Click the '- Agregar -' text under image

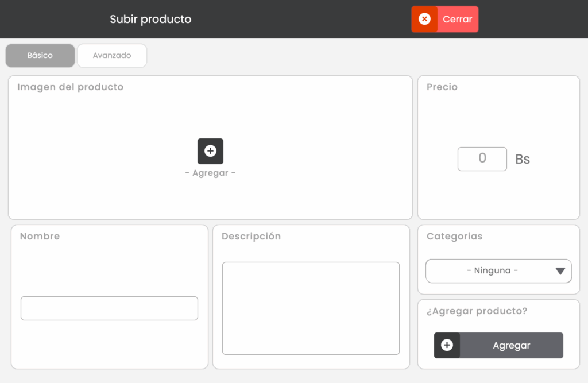210,173
